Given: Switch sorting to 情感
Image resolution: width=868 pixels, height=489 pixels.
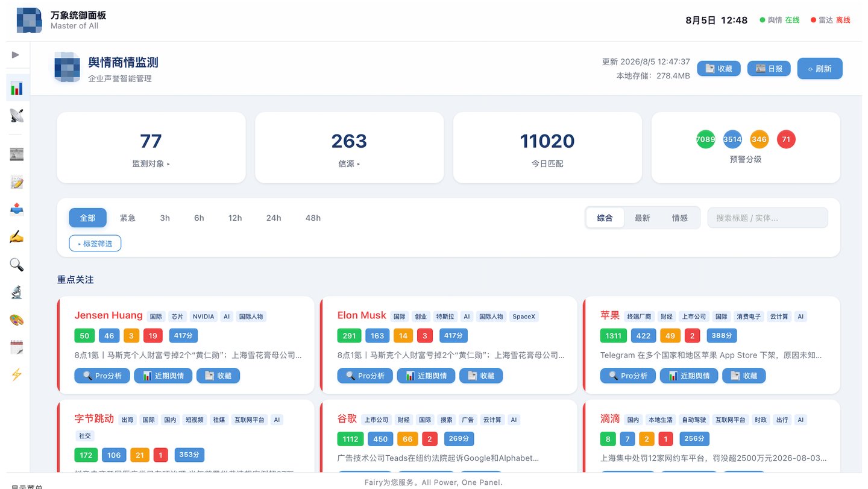Looking at the screenshot, I should click(x=680, y=218).
